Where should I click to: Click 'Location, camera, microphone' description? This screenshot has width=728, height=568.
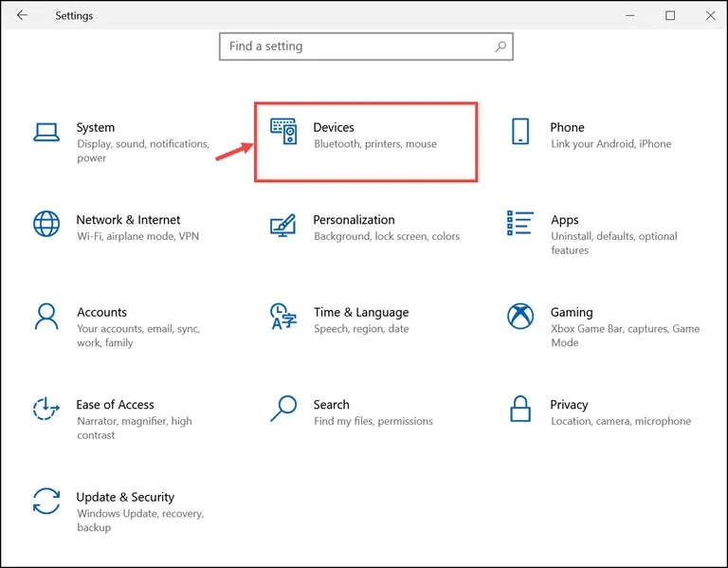(x=621, y=421)
